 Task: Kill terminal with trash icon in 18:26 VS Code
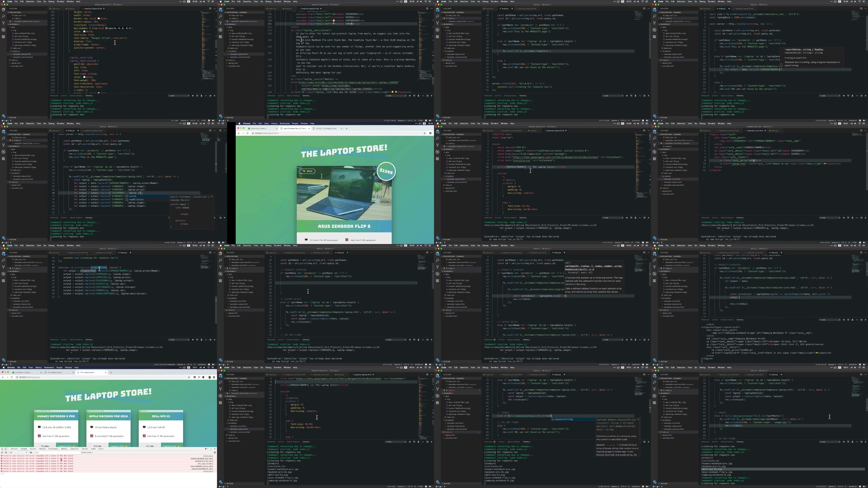tap(202, 96)
